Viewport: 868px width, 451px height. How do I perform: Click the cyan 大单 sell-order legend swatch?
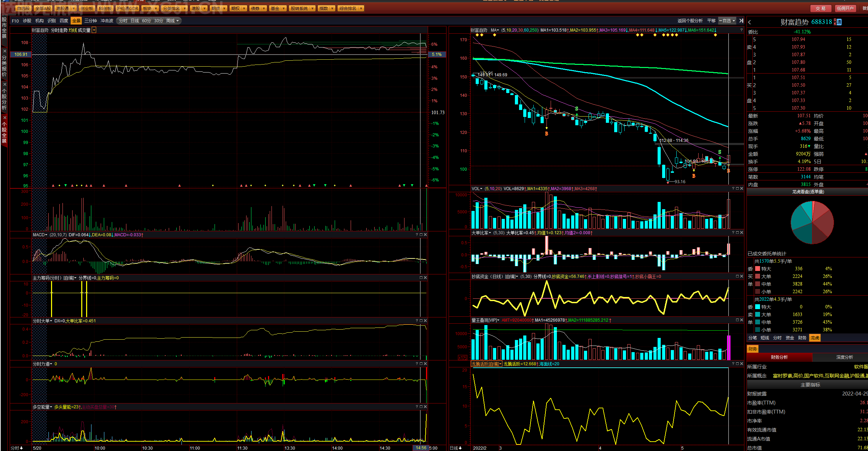[x=758, y=315]
